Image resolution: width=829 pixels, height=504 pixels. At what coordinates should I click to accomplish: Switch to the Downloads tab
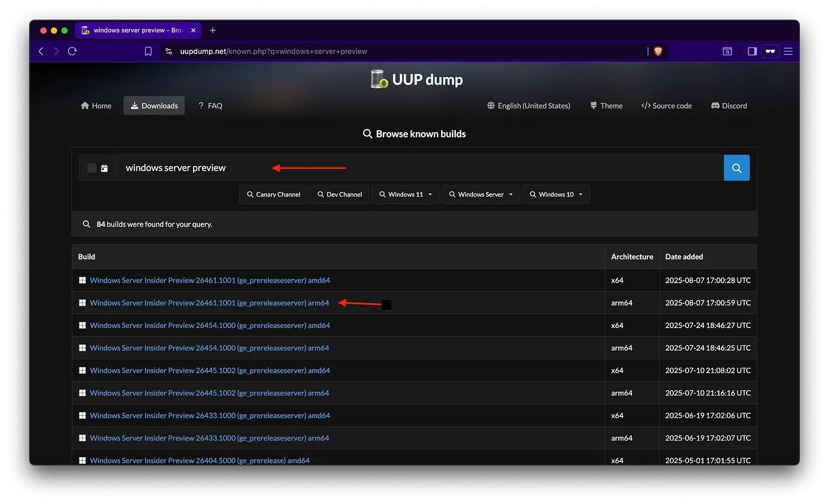(153, 105)
